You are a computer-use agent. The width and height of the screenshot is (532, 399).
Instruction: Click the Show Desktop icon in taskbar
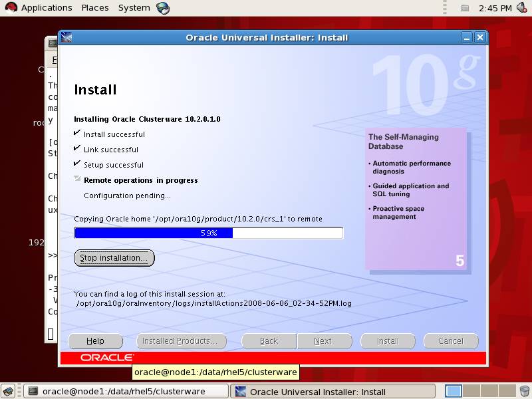(8, 391)
